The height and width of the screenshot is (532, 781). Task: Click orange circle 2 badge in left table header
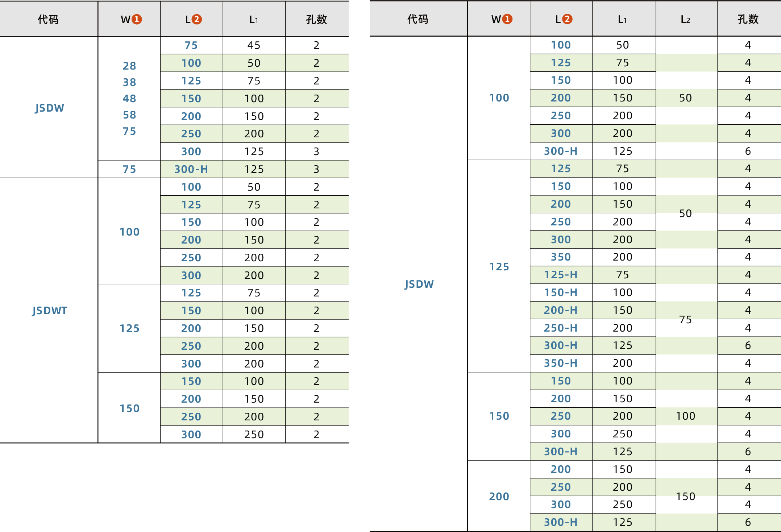[196, 19]
